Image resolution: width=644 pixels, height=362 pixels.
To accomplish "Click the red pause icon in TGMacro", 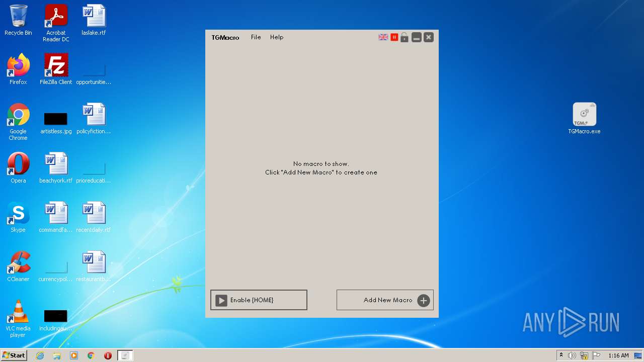I will point(394,37).
